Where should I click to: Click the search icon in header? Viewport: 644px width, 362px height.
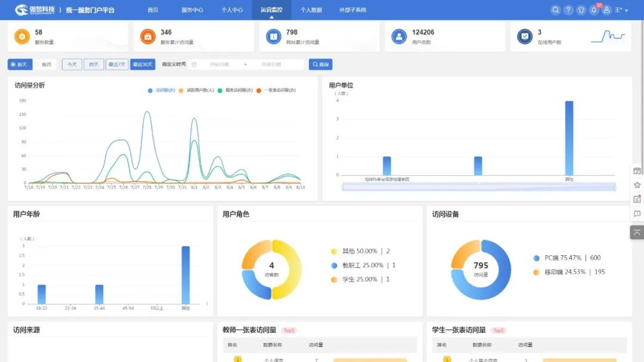pos(556,10)
